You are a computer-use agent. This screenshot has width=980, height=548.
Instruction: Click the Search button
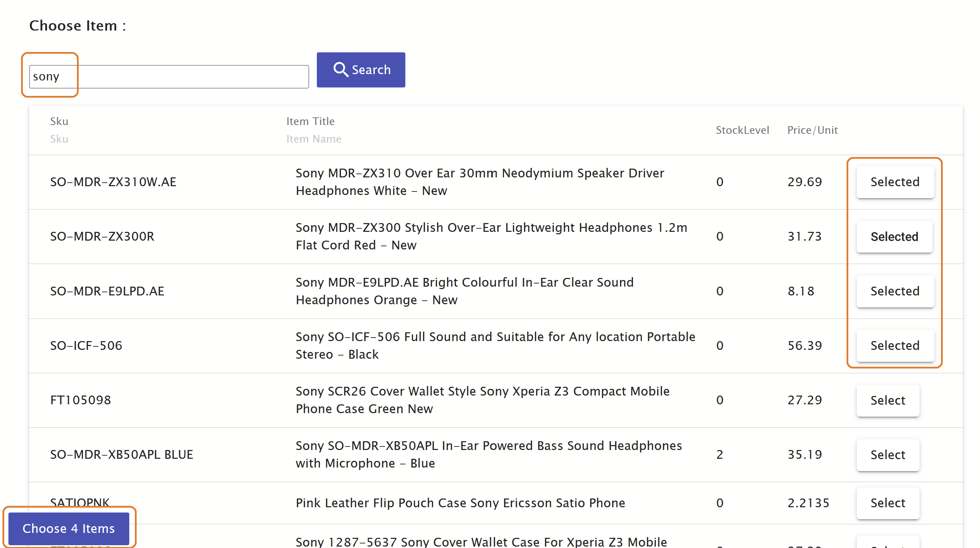(x=361, y=70)
